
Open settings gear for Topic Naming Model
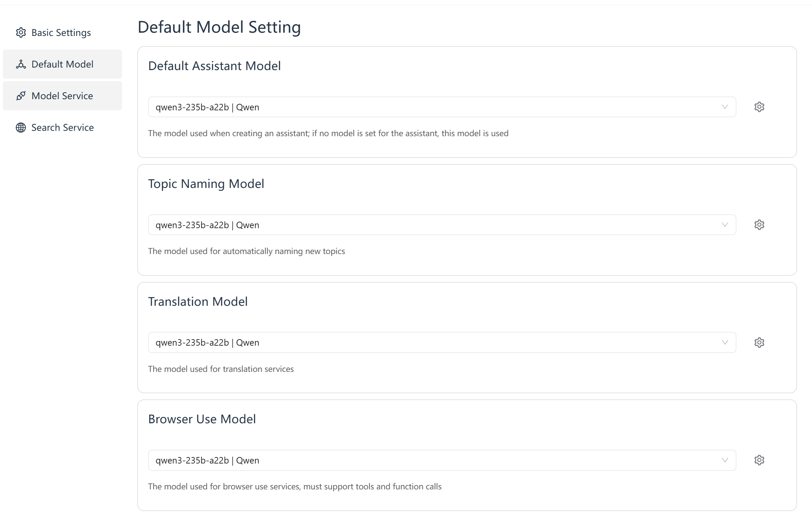coord(759,225)
